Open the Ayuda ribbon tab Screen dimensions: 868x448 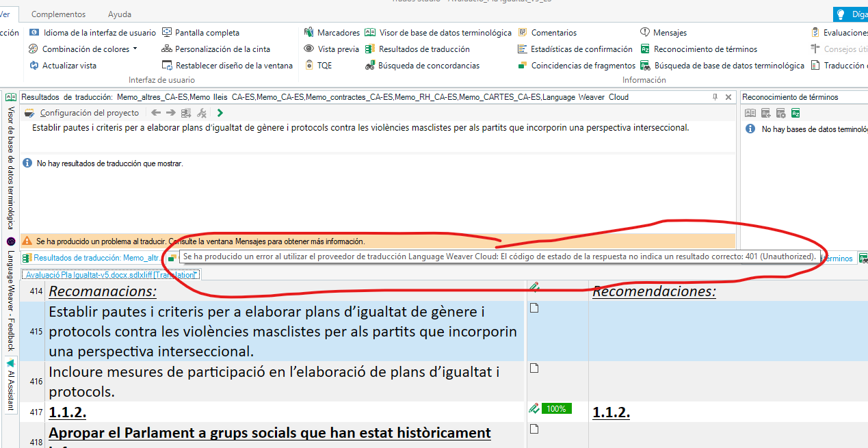[120, 14]
